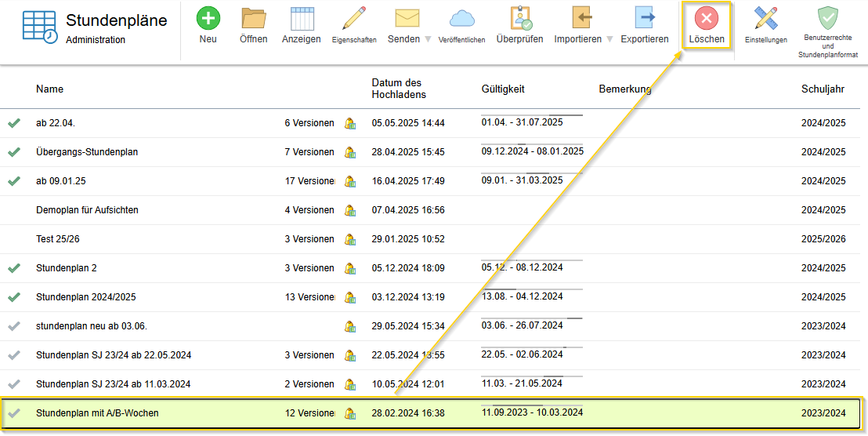Open Eigenschaften via the pencil icon
868x436 pixels.
(354, 18)
